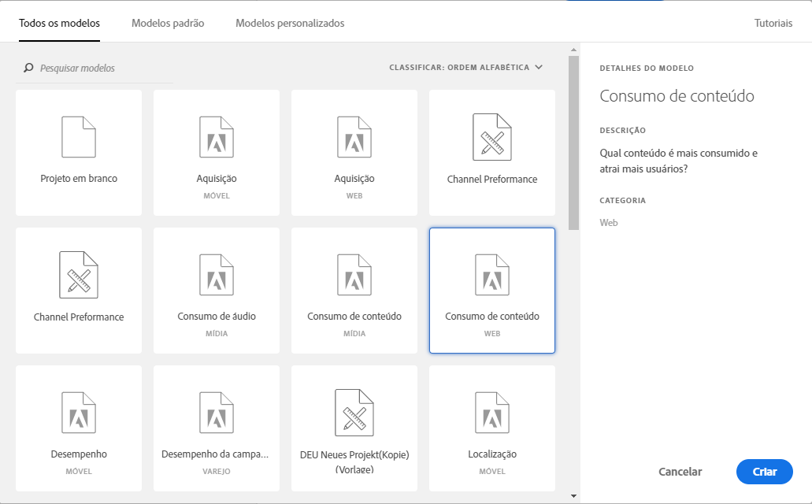Go to the Todos os modelos tab
The height and width of the screenshot is (504, 812).
pyautogui.click(x=60, y=24)
